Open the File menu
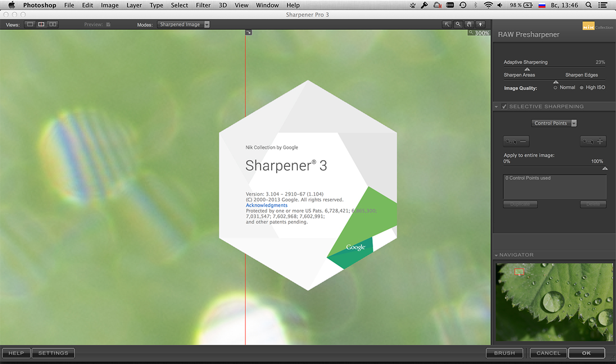The width and height of the screenshot is (616, 364). 69,5
